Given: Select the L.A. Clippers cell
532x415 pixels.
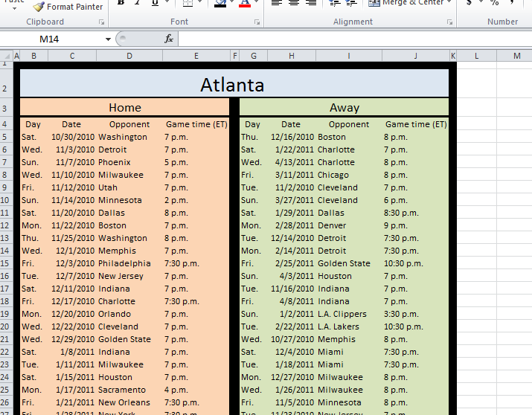Looking at the screenshot, I should (349, 314).
